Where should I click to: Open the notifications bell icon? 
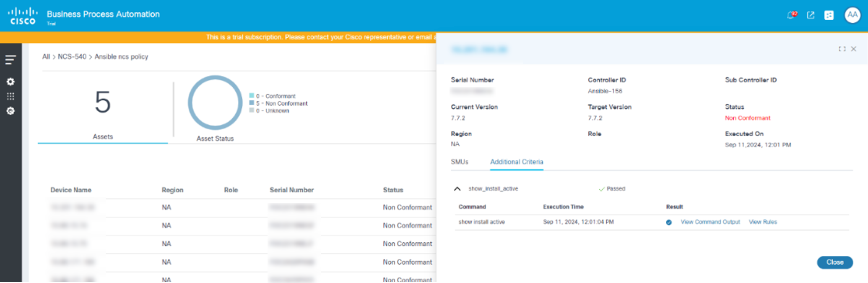(792, 15)
